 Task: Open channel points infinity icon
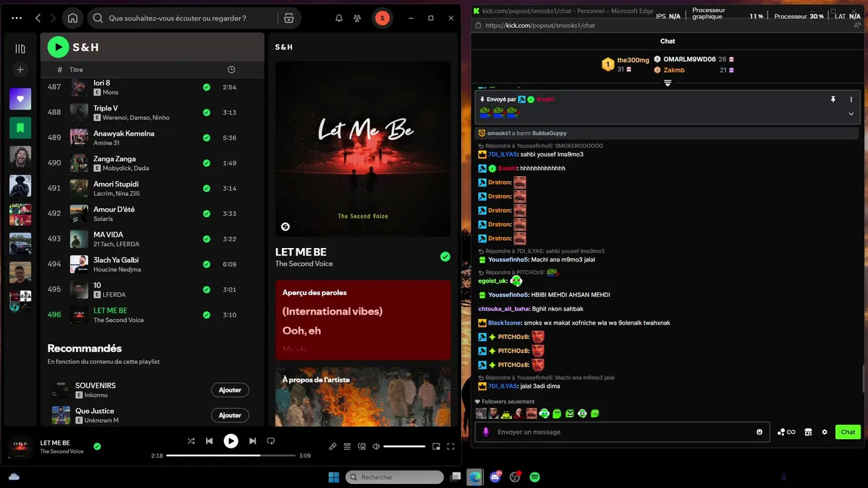786,432
